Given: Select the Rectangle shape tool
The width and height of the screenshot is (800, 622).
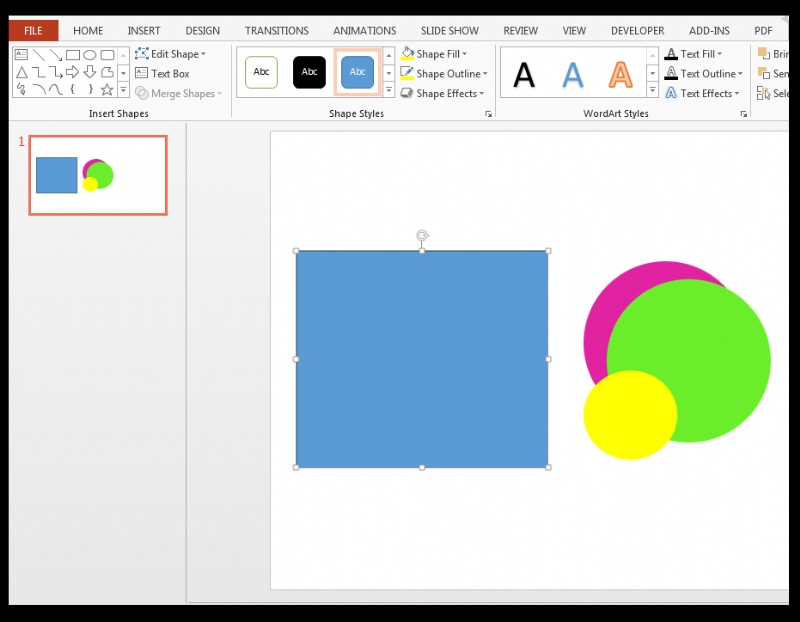Looking at the screenshot, I should (71, 55).
